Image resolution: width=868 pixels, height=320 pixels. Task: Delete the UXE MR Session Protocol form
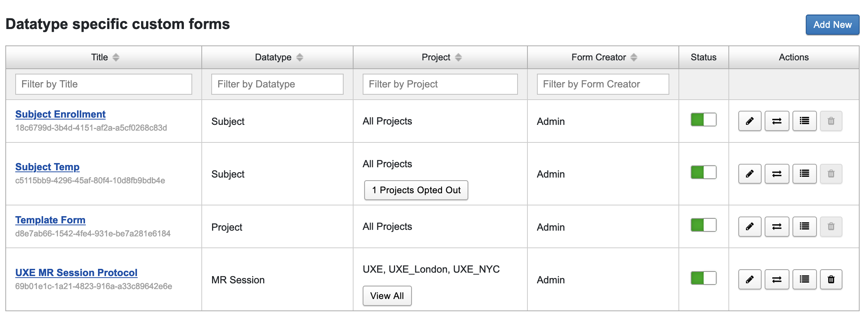pyautogui.click(x=831, y=279)
